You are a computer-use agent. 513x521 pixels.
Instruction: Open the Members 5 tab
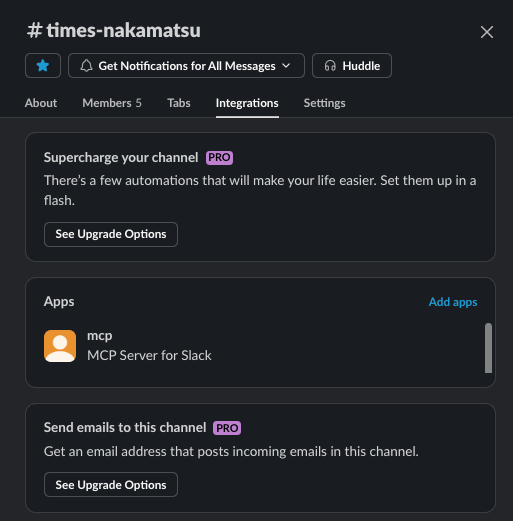pos(112,103)
